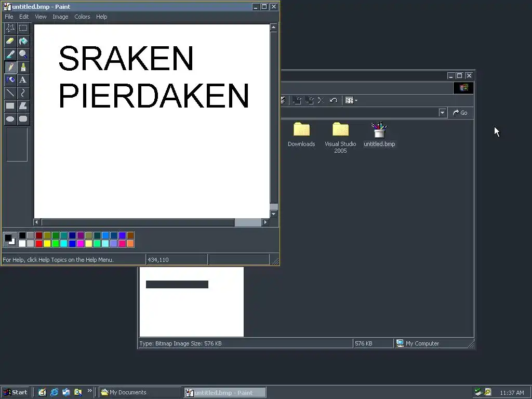Select the Pencil tool
The image size is (532, 399).
click(x=10, y=67)
